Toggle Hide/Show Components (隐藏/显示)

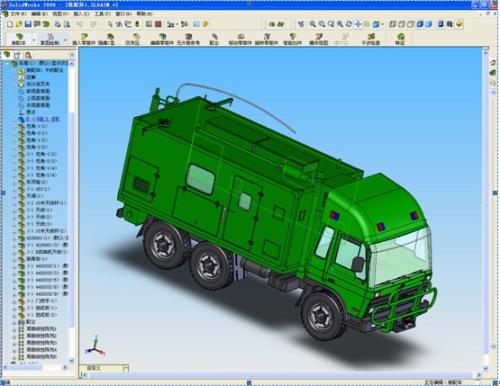tap(107, 39)
